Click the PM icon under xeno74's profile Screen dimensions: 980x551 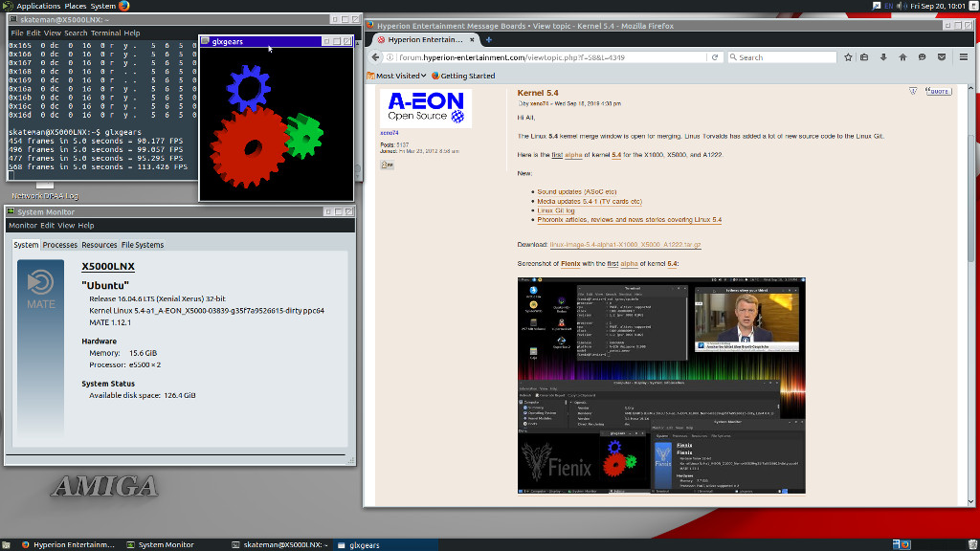click(x=387, y=165)
